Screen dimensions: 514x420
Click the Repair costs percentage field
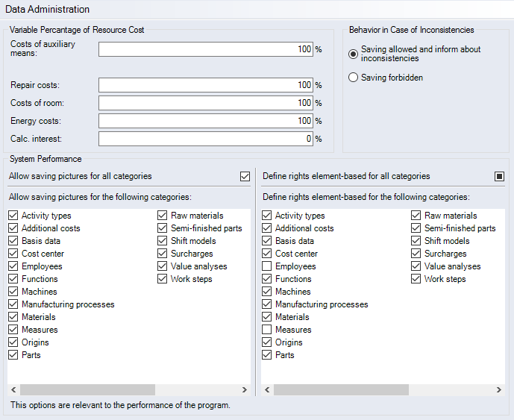(x=206, y=85)
